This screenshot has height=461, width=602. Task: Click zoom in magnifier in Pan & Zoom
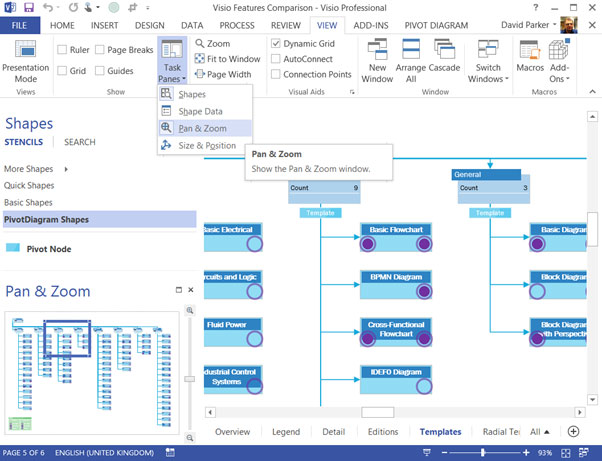(x=190, y=310)
